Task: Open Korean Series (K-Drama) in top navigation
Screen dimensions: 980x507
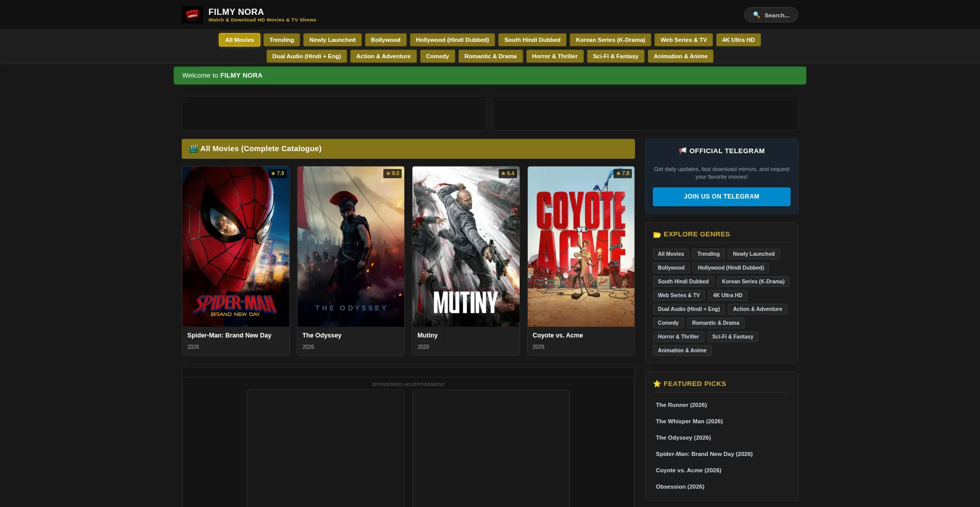Action: coord(610,40)
